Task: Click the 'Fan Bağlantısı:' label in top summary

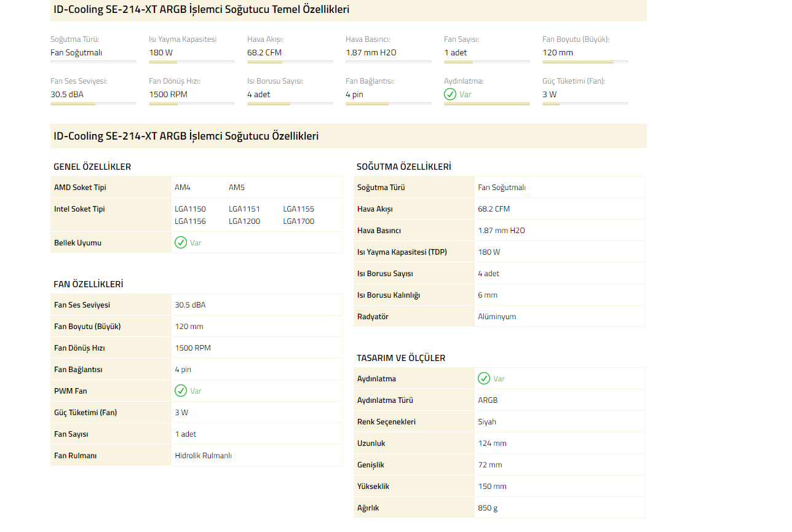Action: (x=370, y=81)
